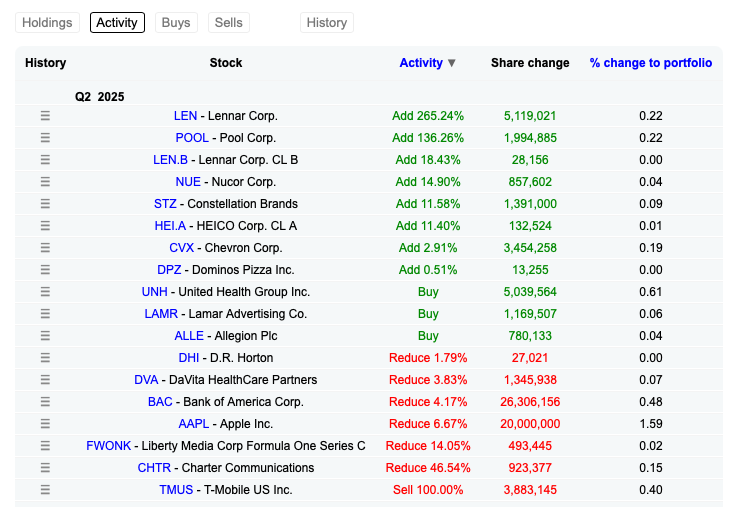Open history icon for Chevron Corp.
This screenshot has width=737, height=507.
[45, 248]
